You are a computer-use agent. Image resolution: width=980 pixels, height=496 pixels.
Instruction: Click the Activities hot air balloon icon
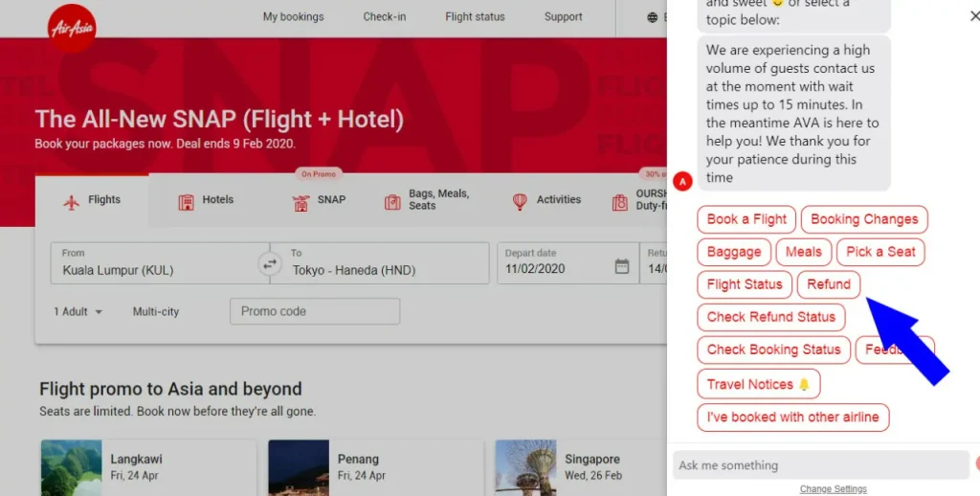pos(520,201)
